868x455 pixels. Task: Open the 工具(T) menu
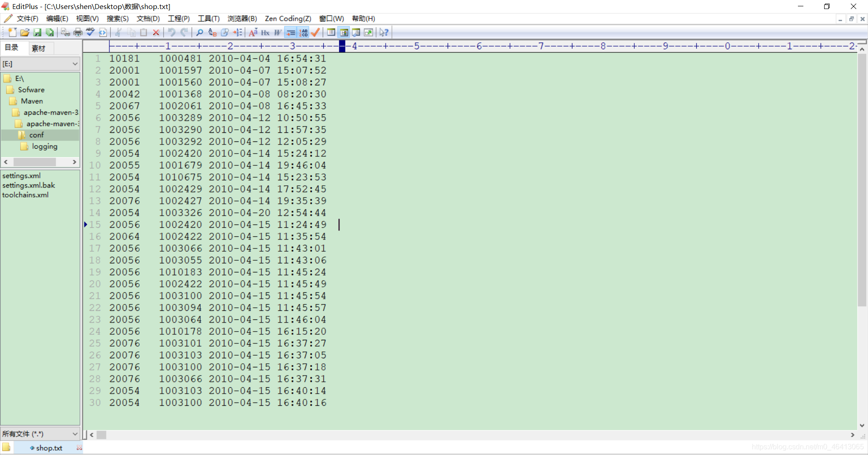208,19
